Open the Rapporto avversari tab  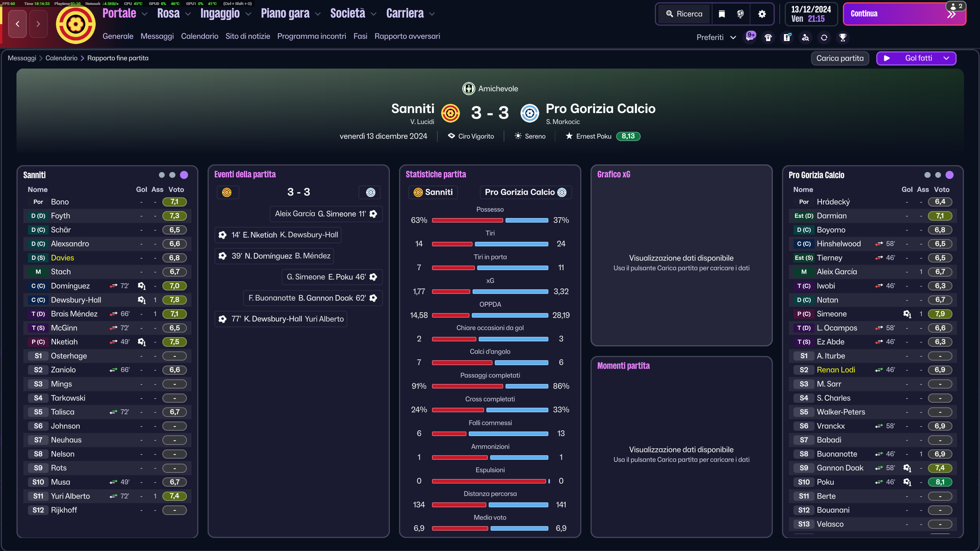407,36
